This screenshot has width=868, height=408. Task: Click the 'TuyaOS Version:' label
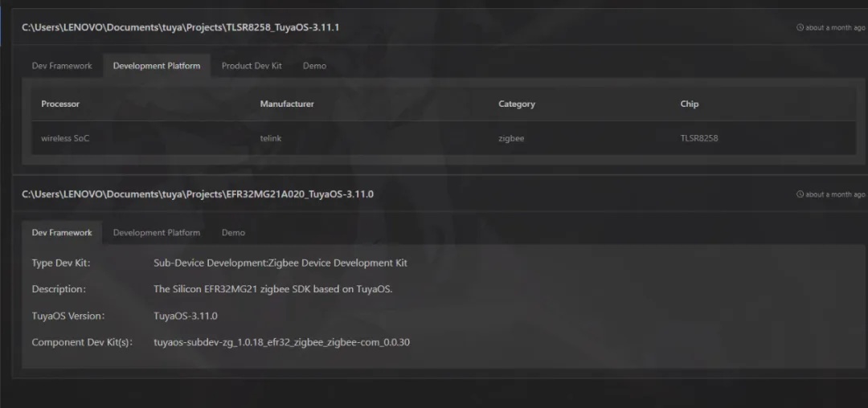point(68,316)
